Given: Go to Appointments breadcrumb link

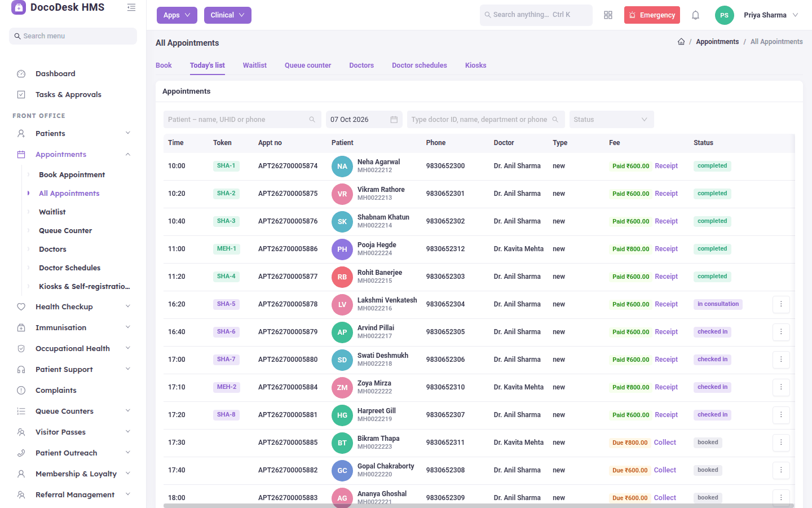Looking at the screenshot, I should (x=717, y=42).
